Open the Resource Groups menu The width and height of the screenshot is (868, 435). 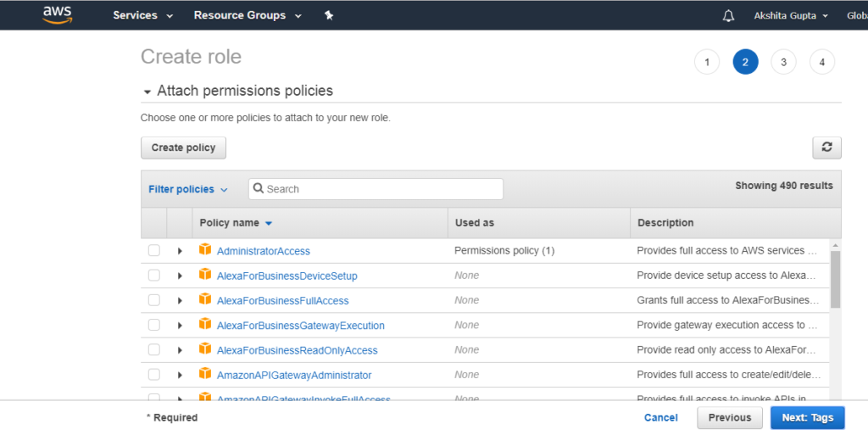click(248, 15)
